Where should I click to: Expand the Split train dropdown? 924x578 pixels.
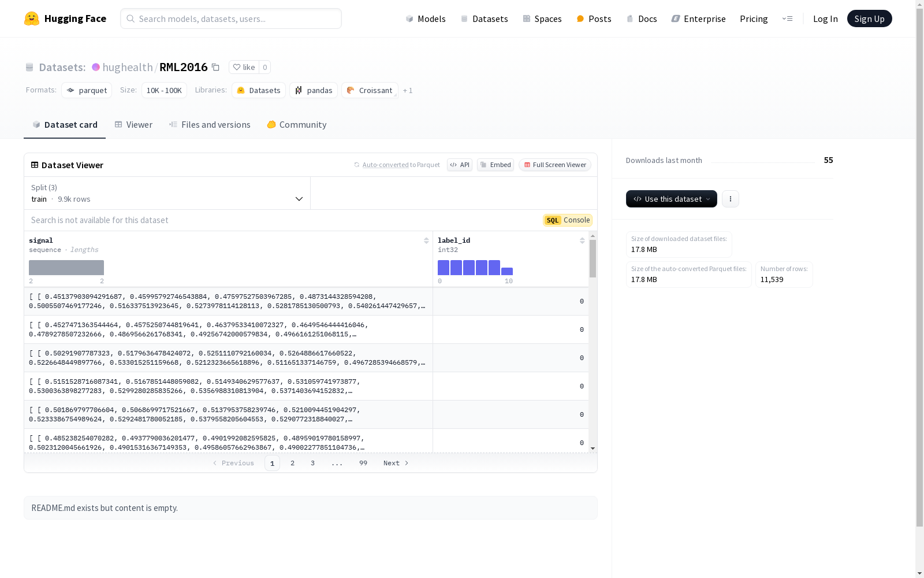pos(167,193)
